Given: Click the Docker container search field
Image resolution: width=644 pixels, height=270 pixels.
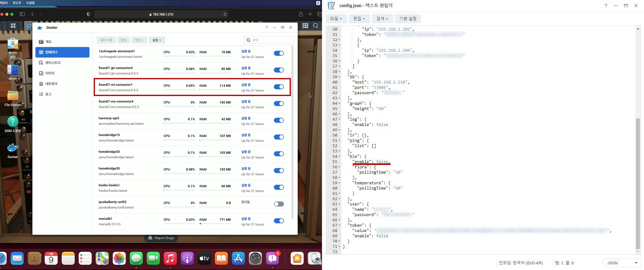Looking at the screenshot, I should tap(269, 40).
